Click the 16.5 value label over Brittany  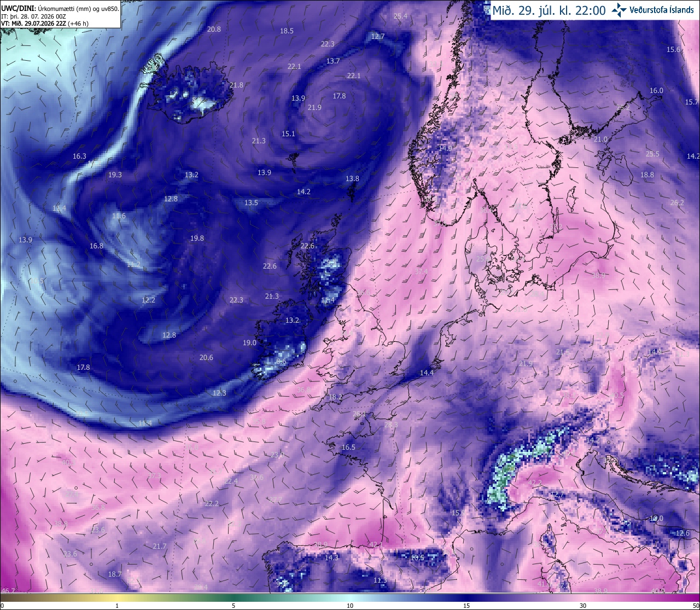point(348,447)
